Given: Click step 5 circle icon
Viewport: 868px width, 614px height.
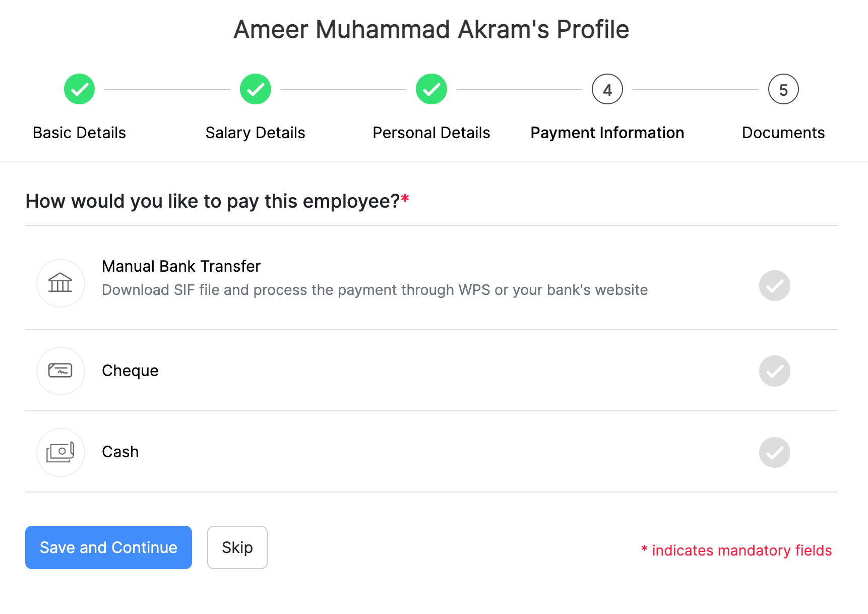Looking at the screenshot, I should [783, 89].
